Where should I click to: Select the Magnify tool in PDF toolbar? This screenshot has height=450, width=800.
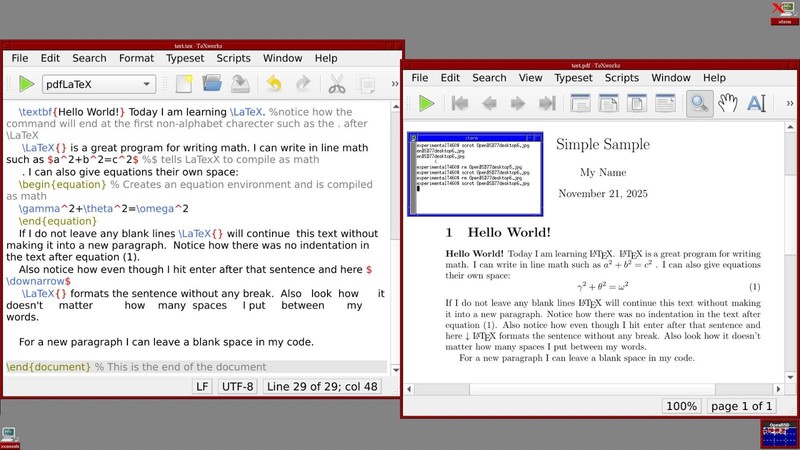point(699,104)
